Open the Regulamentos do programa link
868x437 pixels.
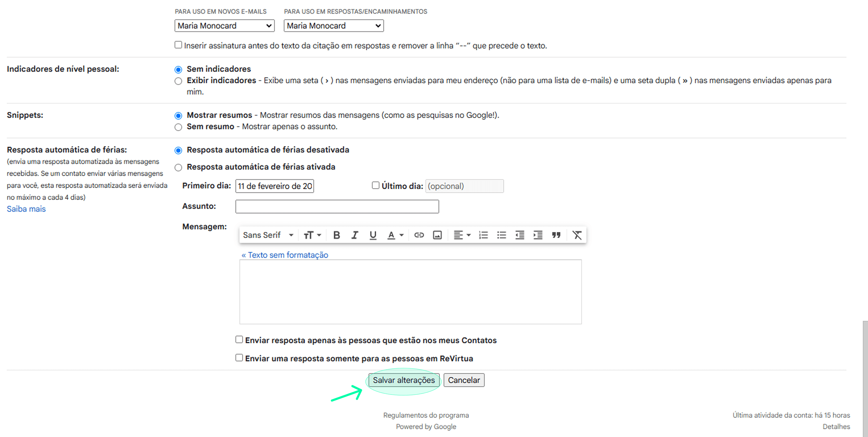point(426,415)
